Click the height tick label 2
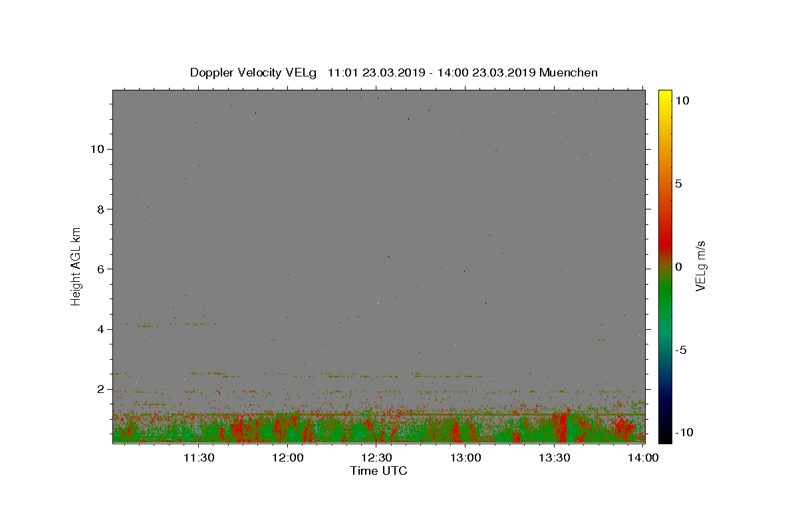798x532 pixels. click(x=100, y=389)
